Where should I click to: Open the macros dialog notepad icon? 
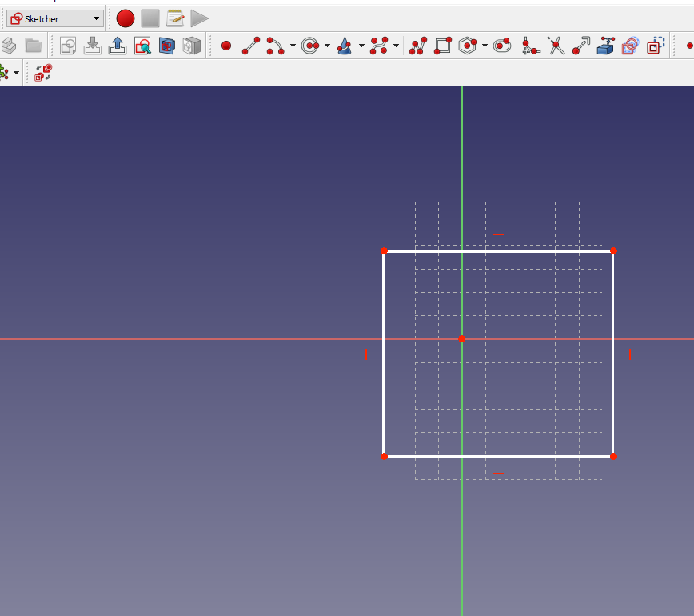pyautogui.click(x=175, y=18)
